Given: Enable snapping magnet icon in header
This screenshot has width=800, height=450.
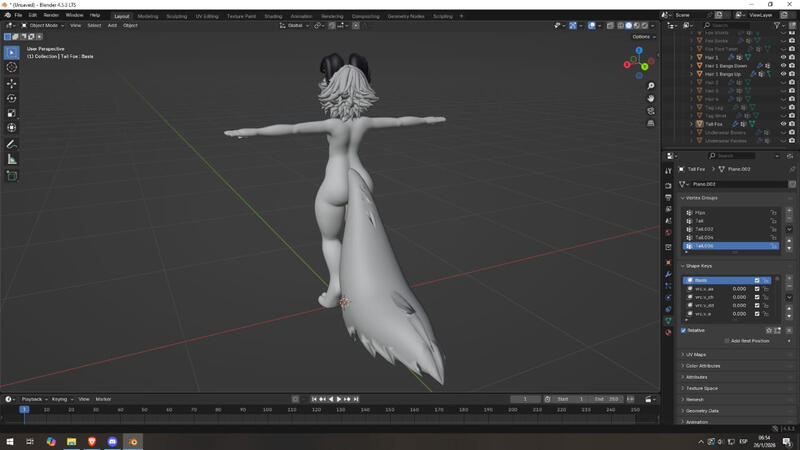Looking at the screenshot, I should point(332,26).
